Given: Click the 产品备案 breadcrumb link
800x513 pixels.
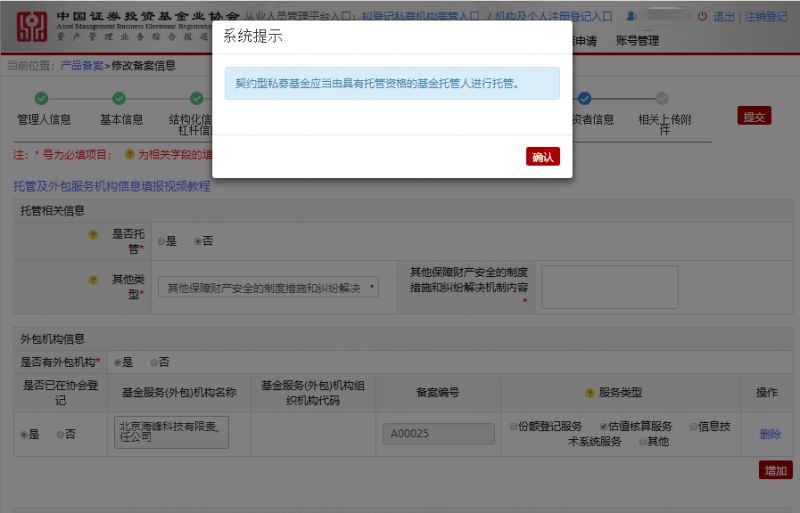Looking at the screenshot, I should click(82, 65).
